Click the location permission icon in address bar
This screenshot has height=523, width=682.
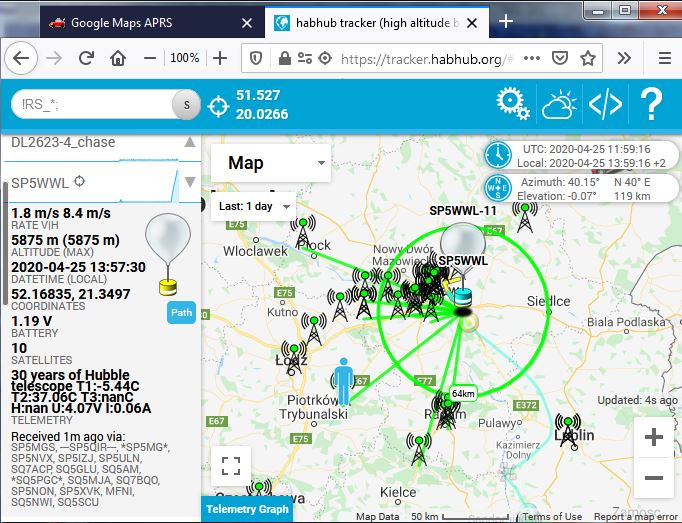click(325, 58)
